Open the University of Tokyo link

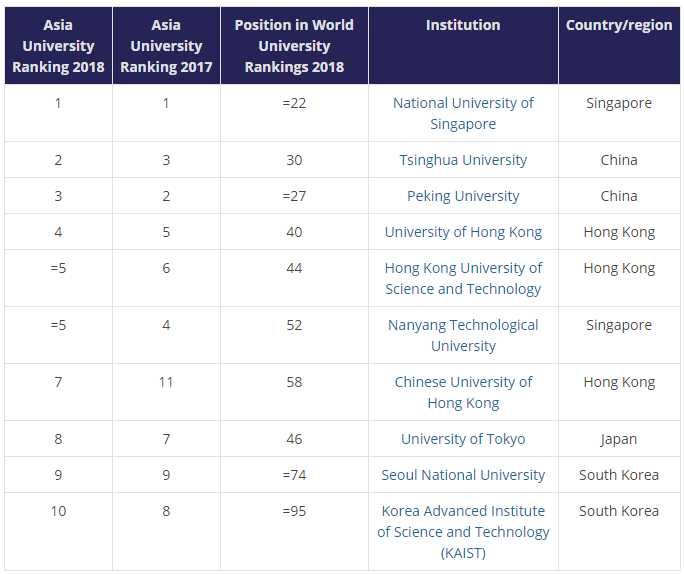(463, 439)
